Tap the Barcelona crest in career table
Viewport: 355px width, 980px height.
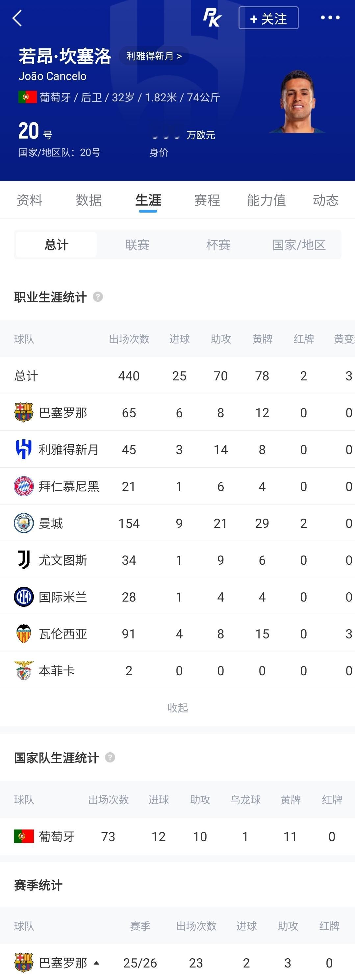click(24, 412)
